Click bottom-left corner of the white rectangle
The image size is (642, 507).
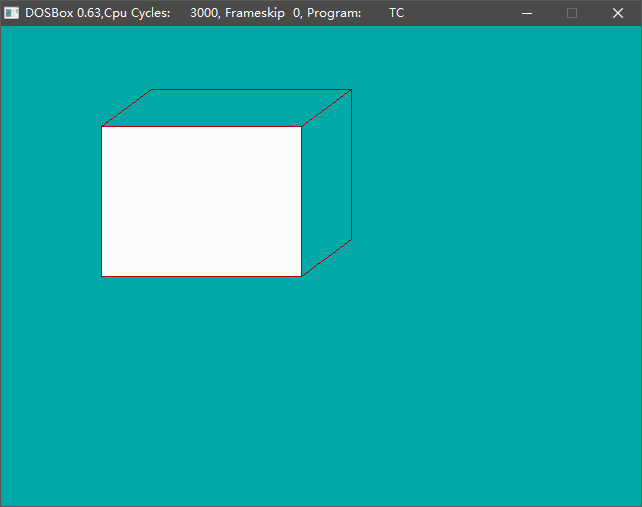pos(102,276)
